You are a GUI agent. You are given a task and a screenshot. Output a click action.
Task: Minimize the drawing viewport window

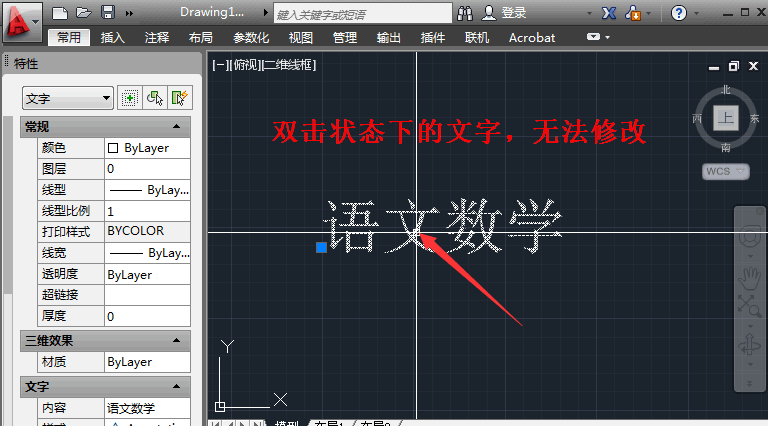tap(714, 67)
